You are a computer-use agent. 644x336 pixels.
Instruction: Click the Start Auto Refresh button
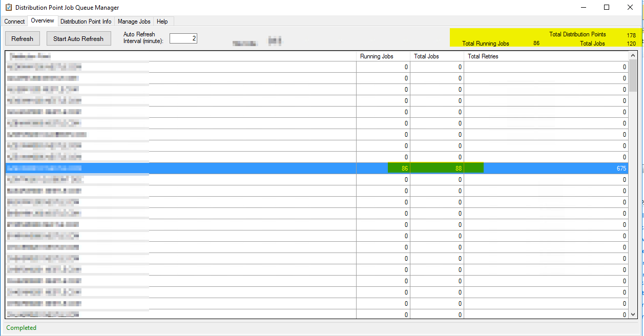78,38
